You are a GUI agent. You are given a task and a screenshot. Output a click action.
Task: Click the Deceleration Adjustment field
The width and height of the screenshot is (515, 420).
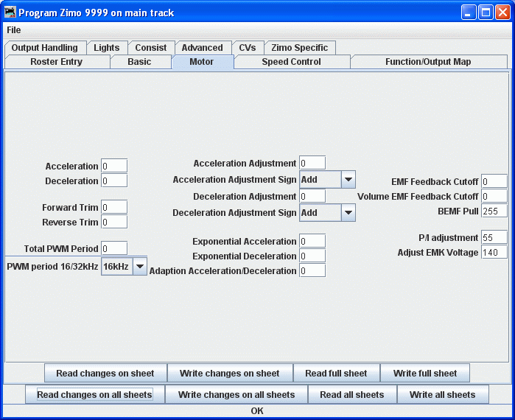coord(312,196)
